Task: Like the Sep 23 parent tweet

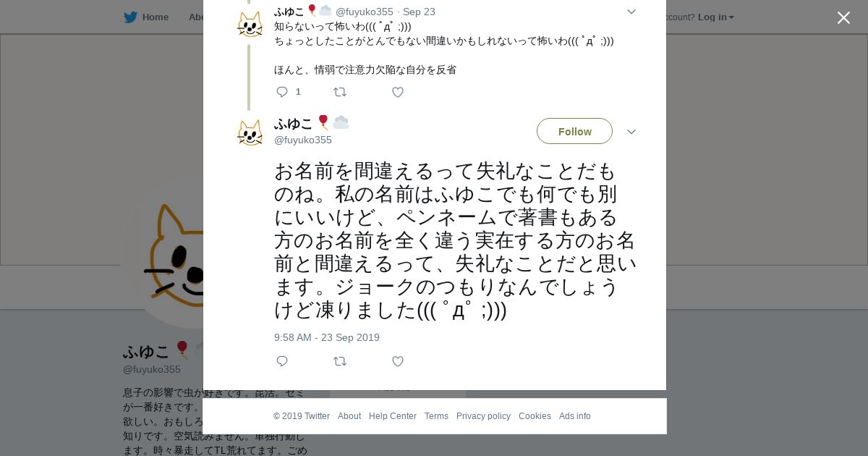Action: coord(397,92)
